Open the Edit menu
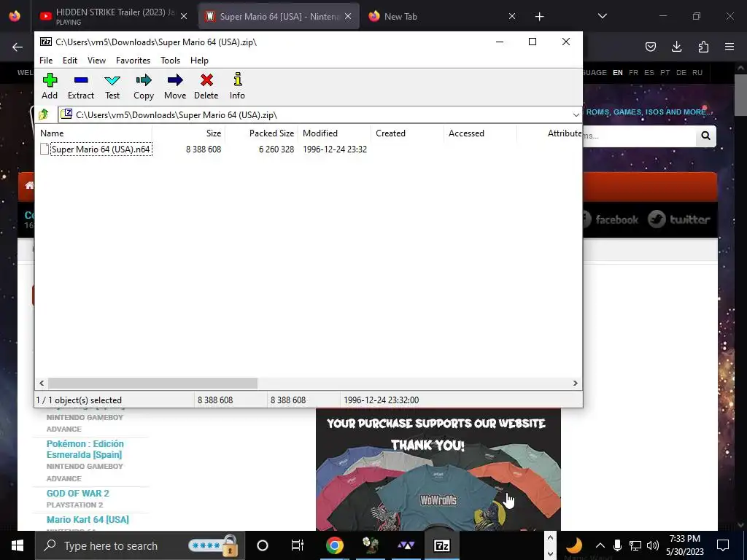The height and width of the screenshot is (560, 747). tap(70, 61)
